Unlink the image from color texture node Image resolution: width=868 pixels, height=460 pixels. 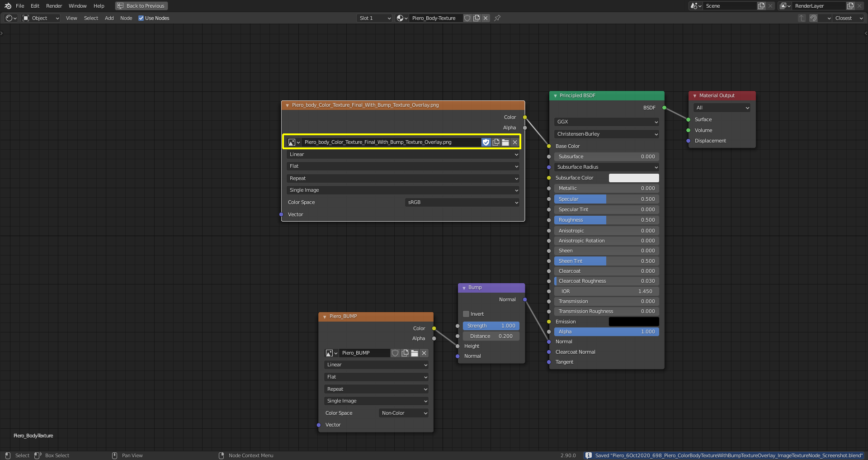point(514,142)
